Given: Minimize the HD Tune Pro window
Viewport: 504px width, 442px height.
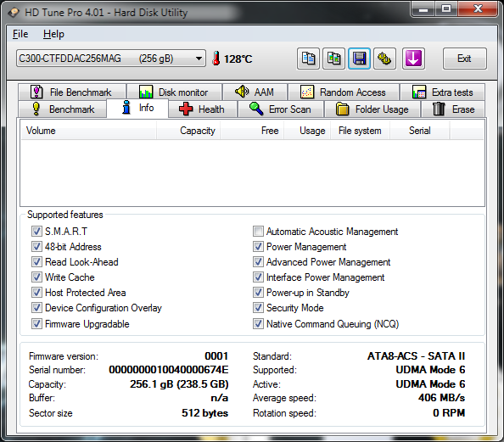Looking at the screenshot, I should pyautogui.click(x=423, y=9).
